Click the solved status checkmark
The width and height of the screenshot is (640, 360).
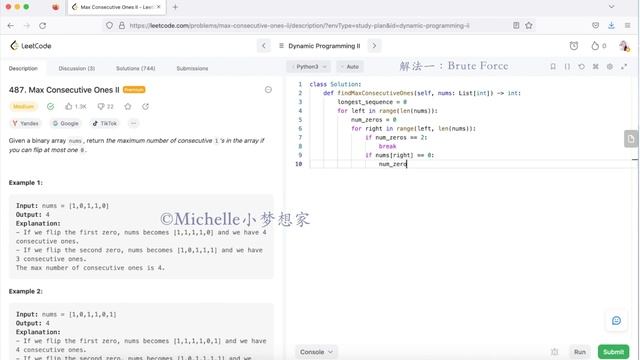click(x=50, y=107)
